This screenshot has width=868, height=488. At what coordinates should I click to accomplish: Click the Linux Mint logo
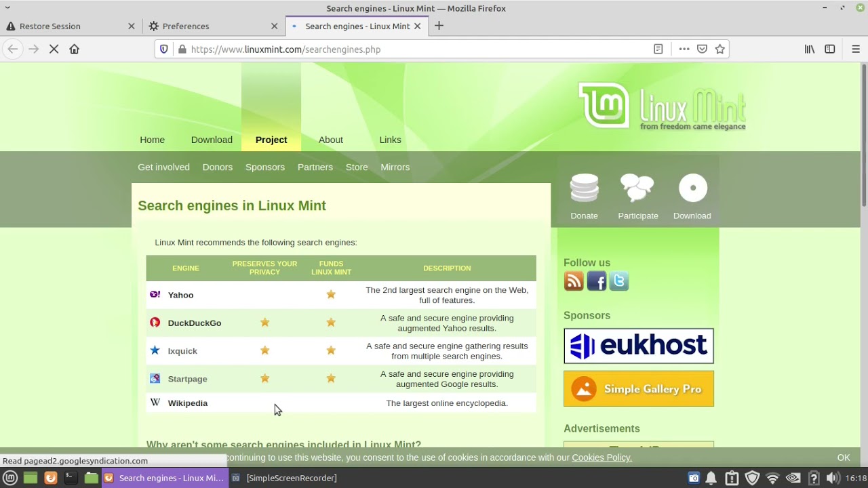point(662,106)
